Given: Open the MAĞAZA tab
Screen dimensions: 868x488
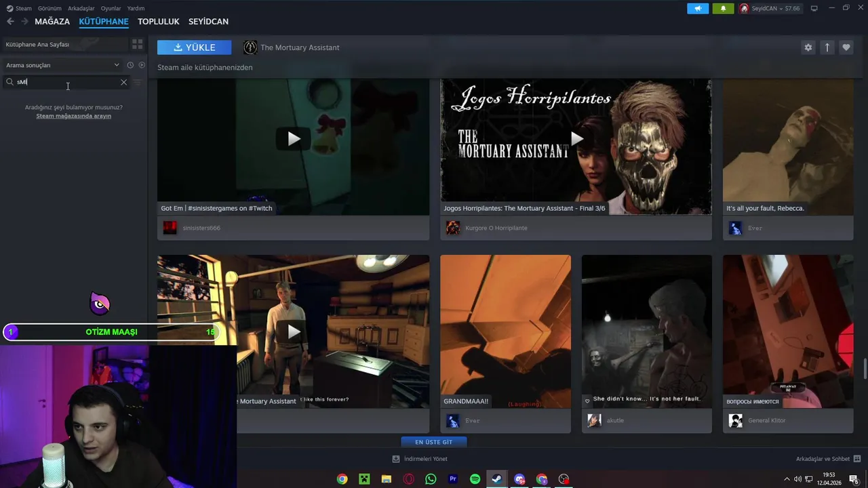Looking at the screenshot, I should click(52, 22).
